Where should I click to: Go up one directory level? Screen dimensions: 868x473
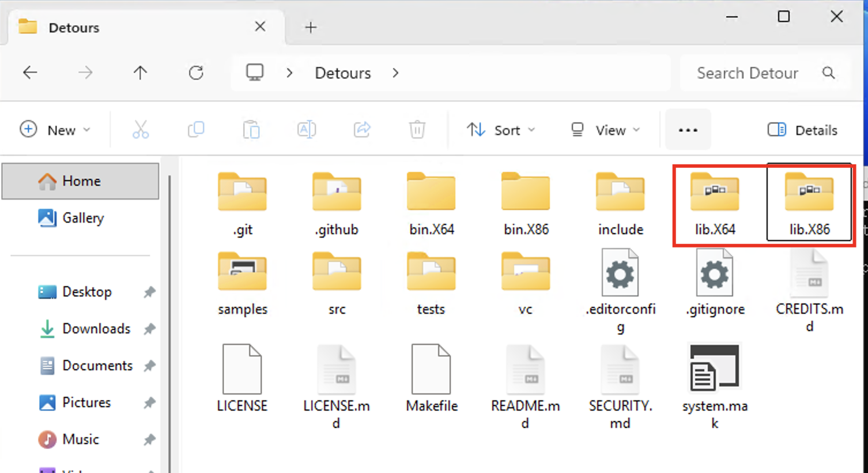pyautogui.click(x=140, y=73)
